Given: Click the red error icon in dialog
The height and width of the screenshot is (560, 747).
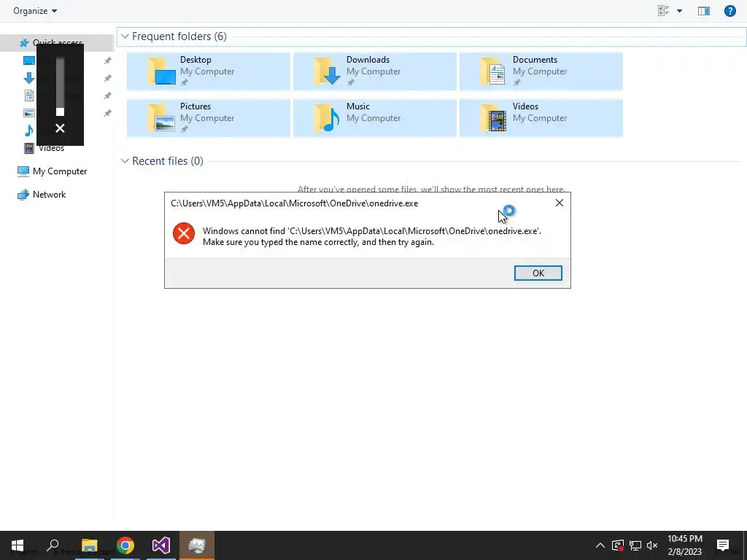Looking at the screenshot, I should point(183,233).
